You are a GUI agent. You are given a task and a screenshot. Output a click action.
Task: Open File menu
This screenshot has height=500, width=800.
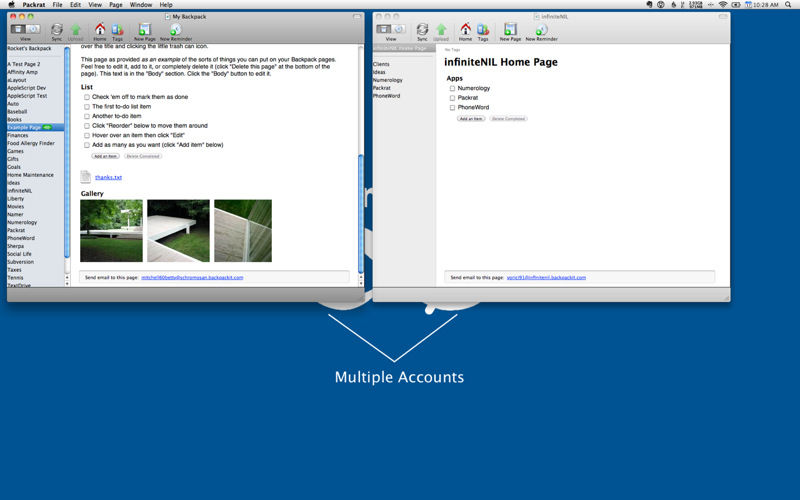click(x=58, y=5)
